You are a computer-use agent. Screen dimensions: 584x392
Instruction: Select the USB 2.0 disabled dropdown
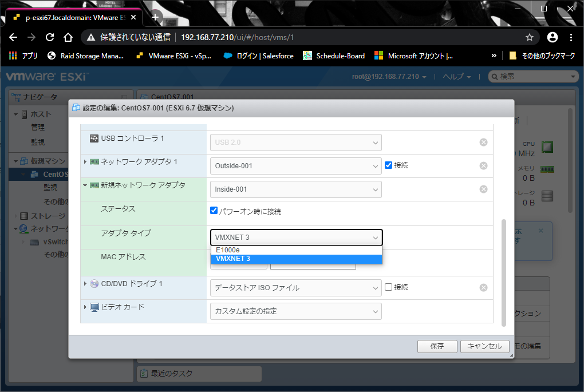coord(296,142)
